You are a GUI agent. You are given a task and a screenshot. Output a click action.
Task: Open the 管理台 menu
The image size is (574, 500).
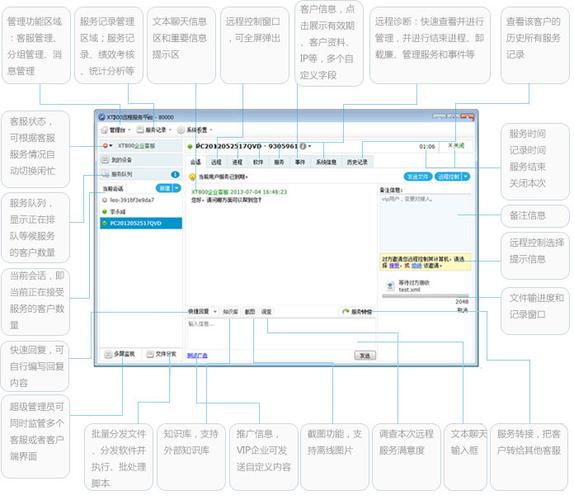(x=116, y=130)
